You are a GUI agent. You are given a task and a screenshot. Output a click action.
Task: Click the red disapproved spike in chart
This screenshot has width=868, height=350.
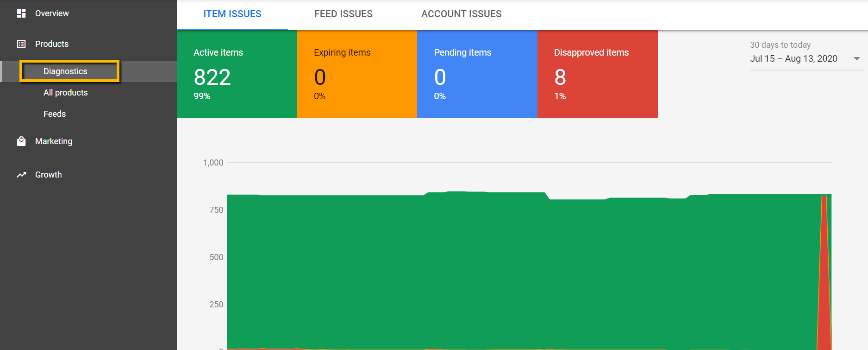pyautogui.click(x=824, y=278)
